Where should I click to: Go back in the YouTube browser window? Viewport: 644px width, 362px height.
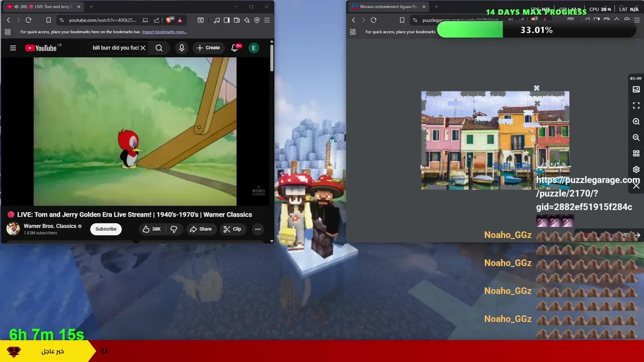[8, 20]
